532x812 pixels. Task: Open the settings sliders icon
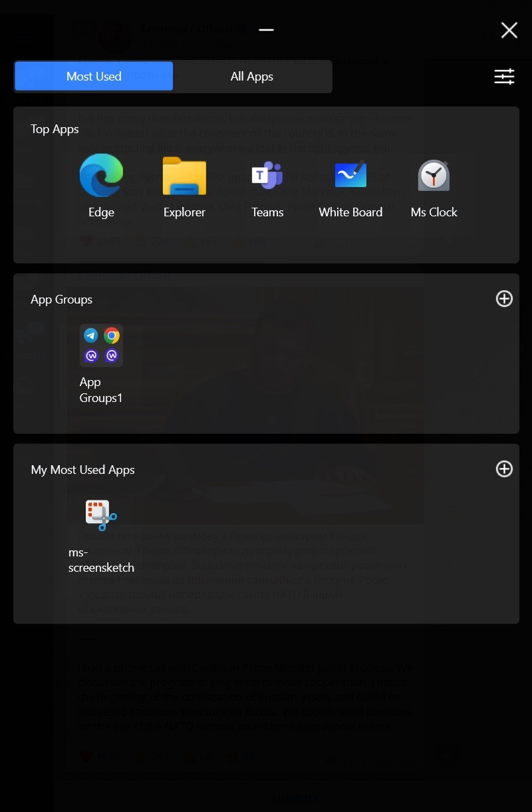click(x=505, y=77)
